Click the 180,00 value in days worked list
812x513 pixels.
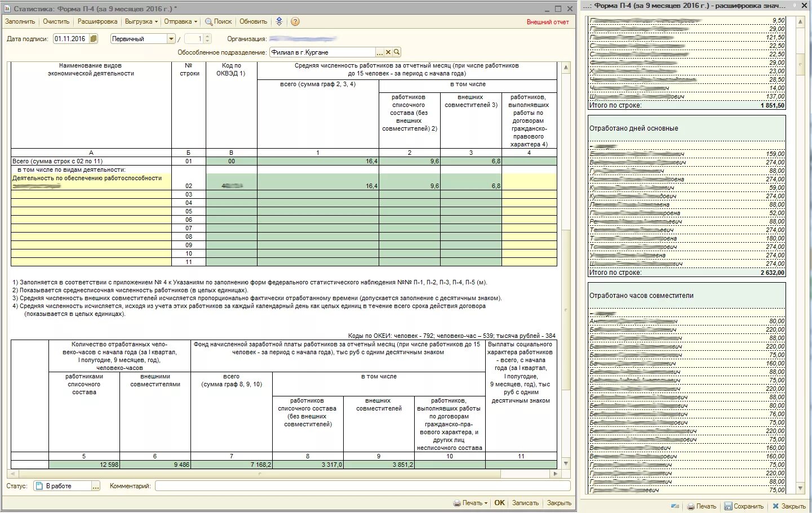[775, 238]
